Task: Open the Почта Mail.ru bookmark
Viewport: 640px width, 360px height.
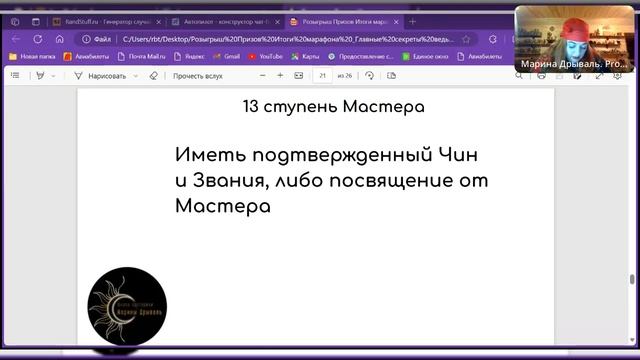Action: pos(141,56)
